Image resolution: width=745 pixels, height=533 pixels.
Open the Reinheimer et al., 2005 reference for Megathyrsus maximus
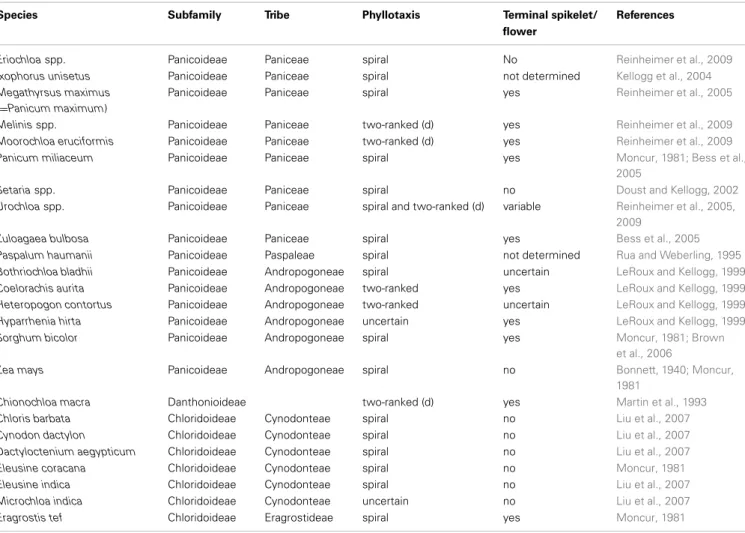pyautogui.click(x=674, y=93)
